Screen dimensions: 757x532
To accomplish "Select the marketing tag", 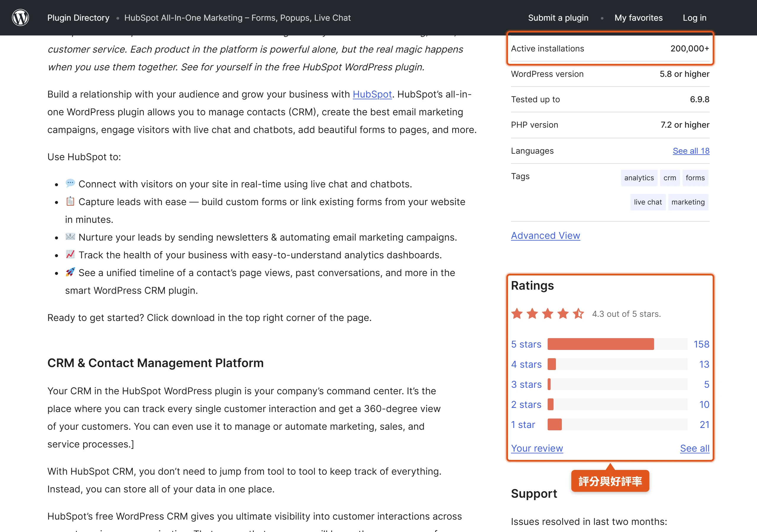I will [688, 202].
